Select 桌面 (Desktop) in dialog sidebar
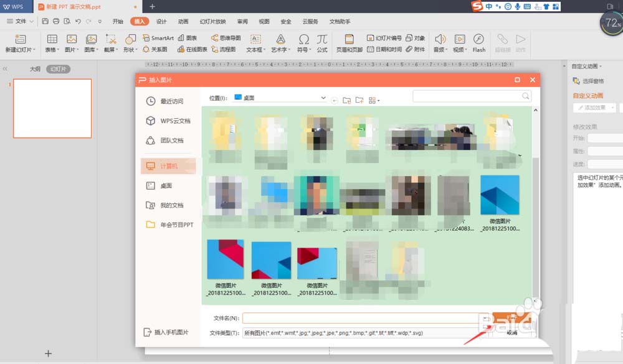The image size is (623, 364). 168,185
